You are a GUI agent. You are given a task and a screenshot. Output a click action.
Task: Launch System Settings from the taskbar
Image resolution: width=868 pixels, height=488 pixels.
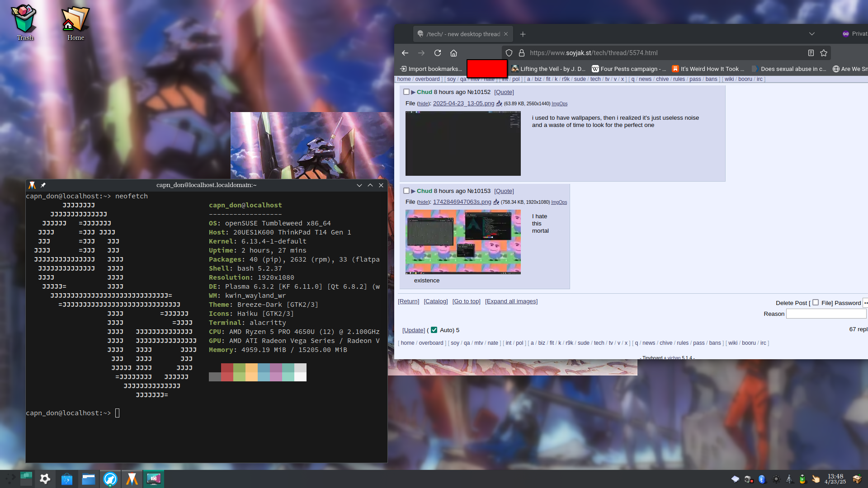tap(45, 479)
